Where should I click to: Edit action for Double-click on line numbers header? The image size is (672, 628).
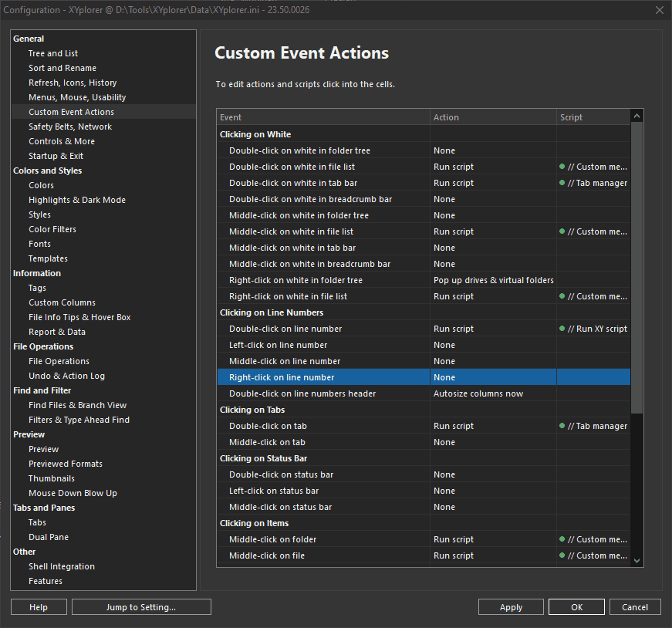point(492,393)
